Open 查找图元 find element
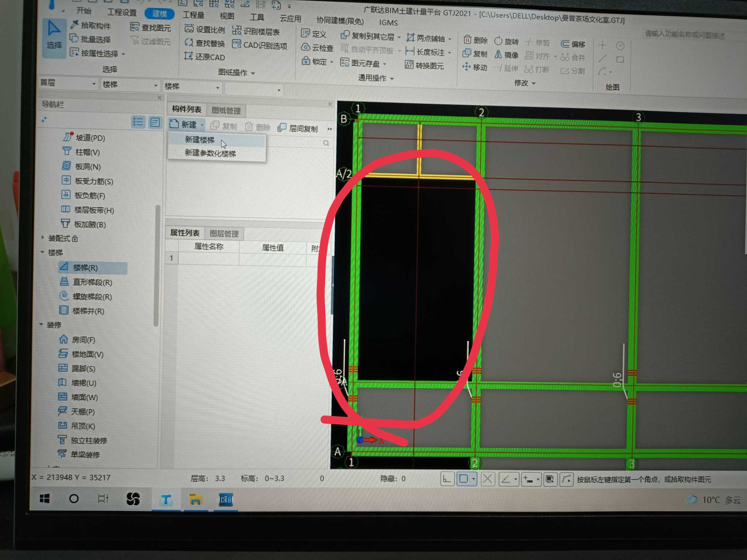The image size is (747, 560). pos(150,27)
